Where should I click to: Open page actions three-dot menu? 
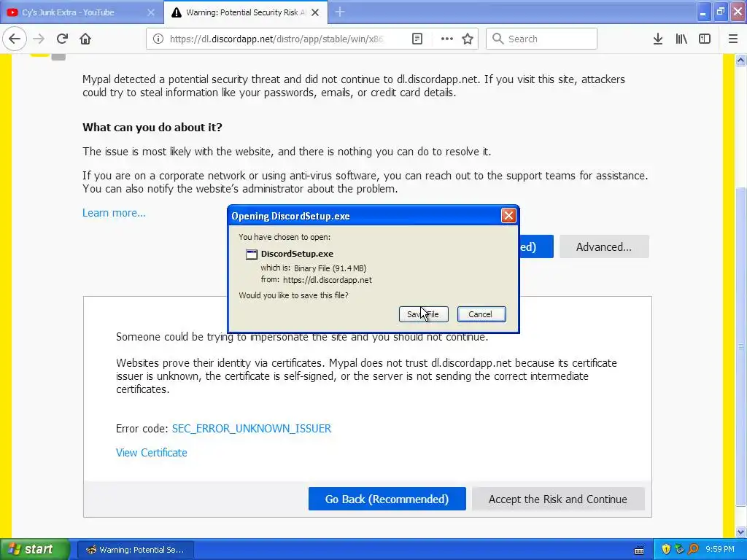447,39
